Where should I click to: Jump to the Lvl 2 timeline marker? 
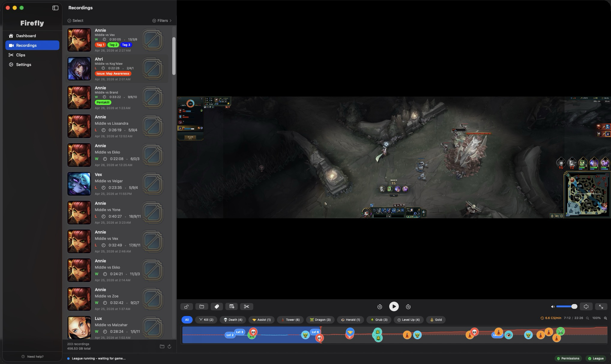(230, 335)
